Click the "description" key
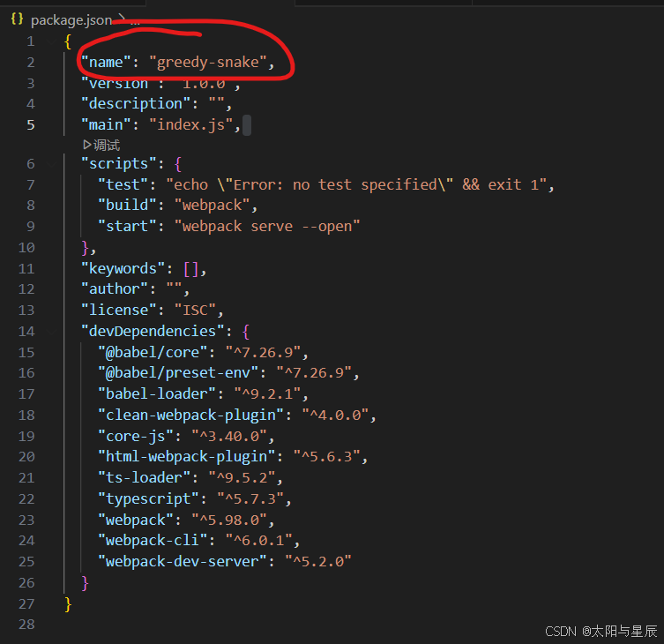664x644 pixels. (x=136, y=104)
